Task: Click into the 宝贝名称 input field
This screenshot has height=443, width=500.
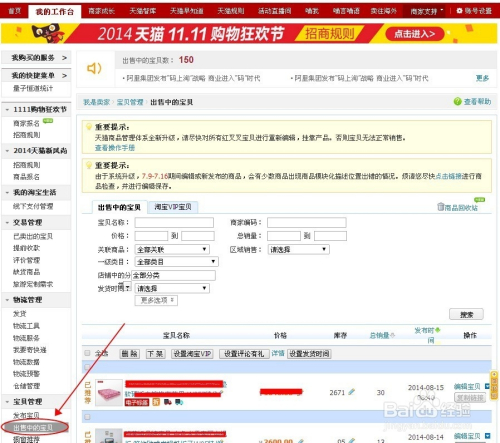Action: click(x=174, y=222)
